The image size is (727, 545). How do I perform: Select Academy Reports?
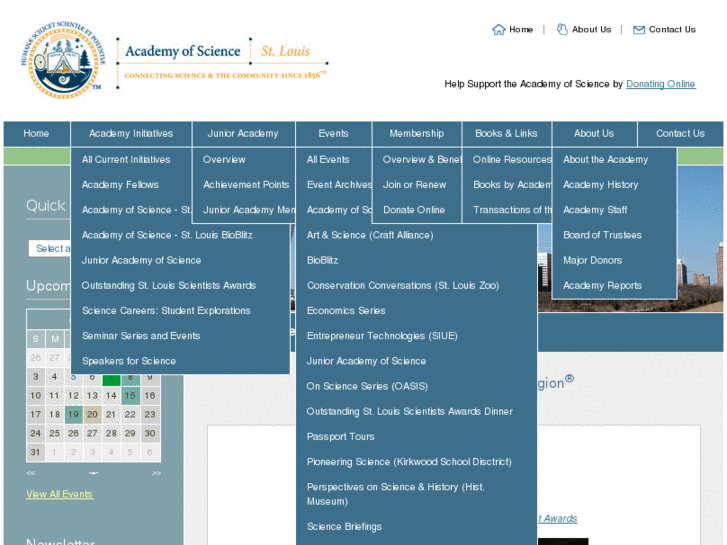click(602, 285)
